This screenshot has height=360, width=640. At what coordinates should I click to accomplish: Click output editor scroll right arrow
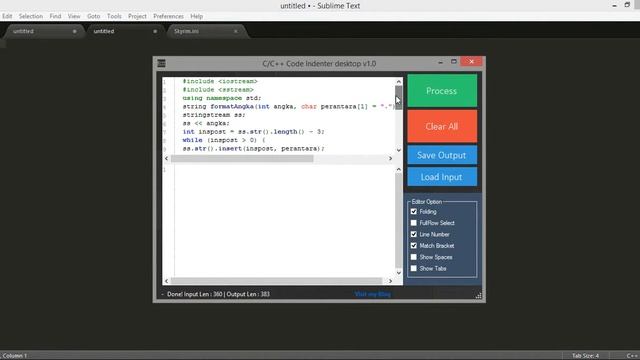point(390,281)
